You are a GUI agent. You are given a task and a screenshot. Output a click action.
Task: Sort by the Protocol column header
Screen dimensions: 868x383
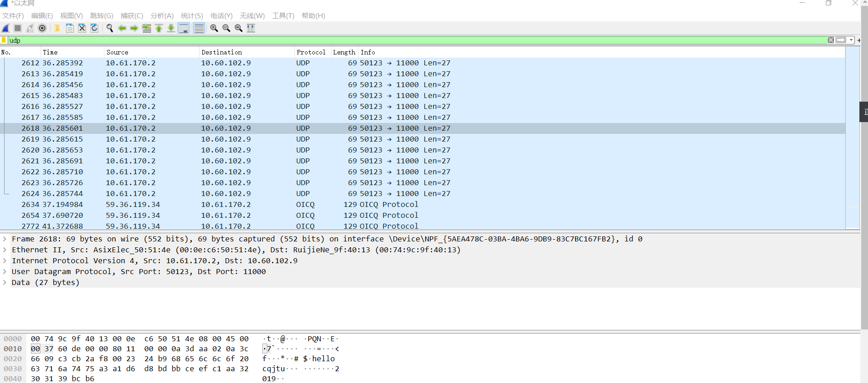click(x=313, y=52)
